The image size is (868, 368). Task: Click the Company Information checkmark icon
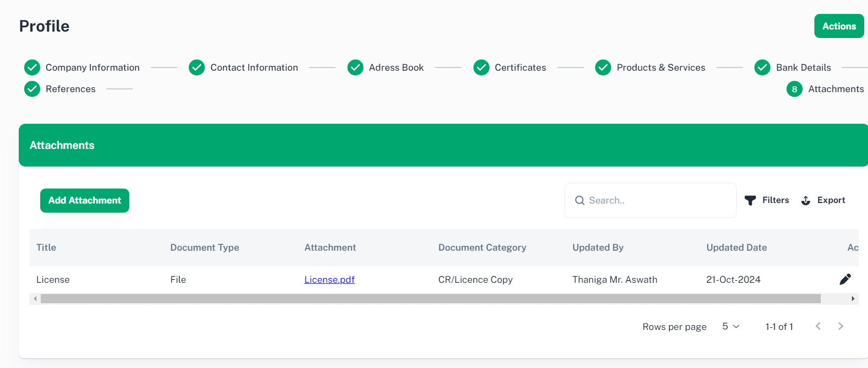(32, 67)
